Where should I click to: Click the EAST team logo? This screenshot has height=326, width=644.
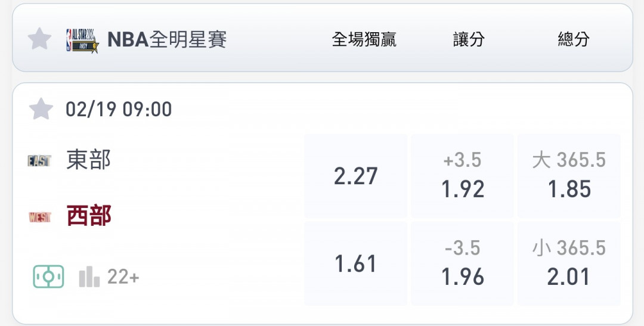tap(39, 160)
